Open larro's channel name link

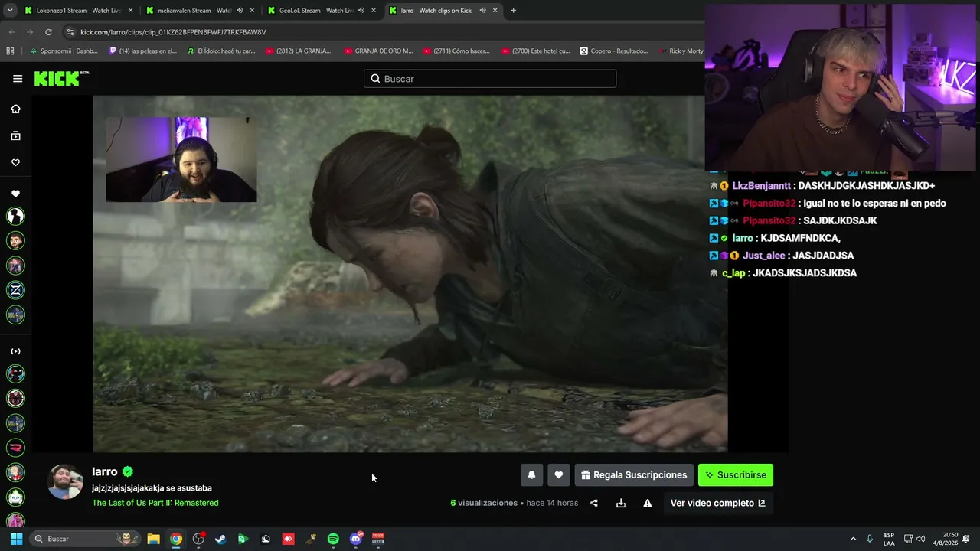pyautogui.click(x=105, y=471)
